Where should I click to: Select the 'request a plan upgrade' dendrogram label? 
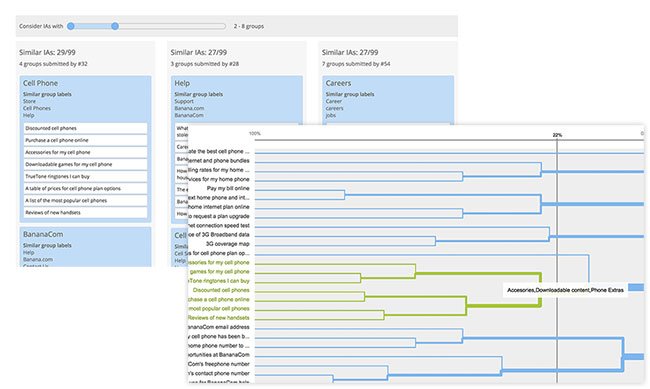(x=219, y=216)
